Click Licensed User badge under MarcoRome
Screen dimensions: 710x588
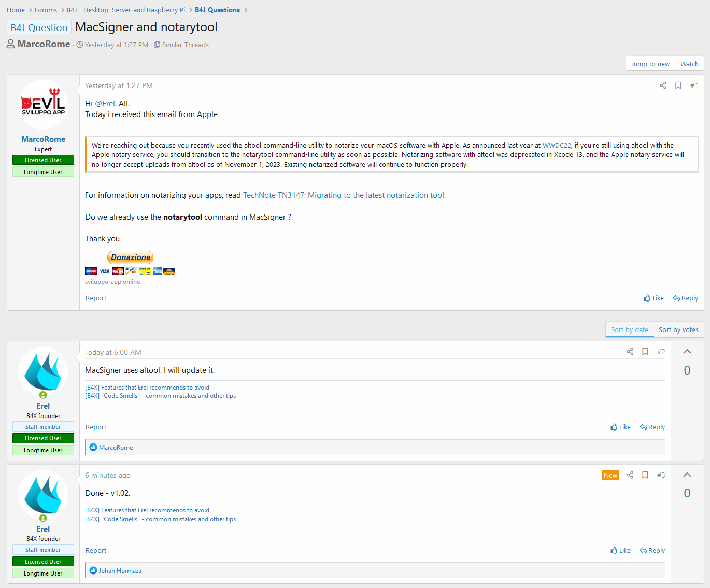coord(43,160)
